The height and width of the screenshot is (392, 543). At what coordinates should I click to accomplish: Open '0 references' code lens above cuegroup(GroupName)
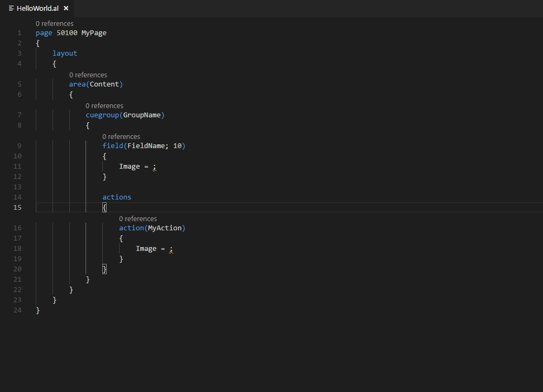104,106
